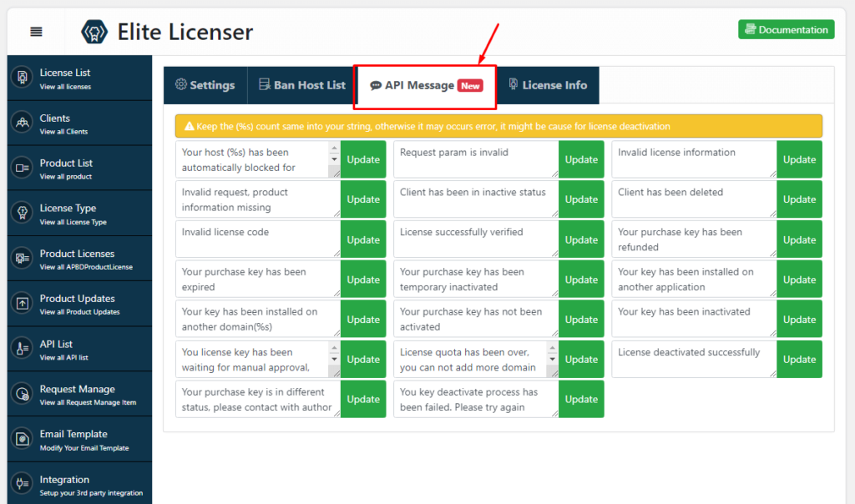The height and width of the screenshot is (504, 855).
Task: Click the 'Elite Licenser' title text
Action: point(185,32)
